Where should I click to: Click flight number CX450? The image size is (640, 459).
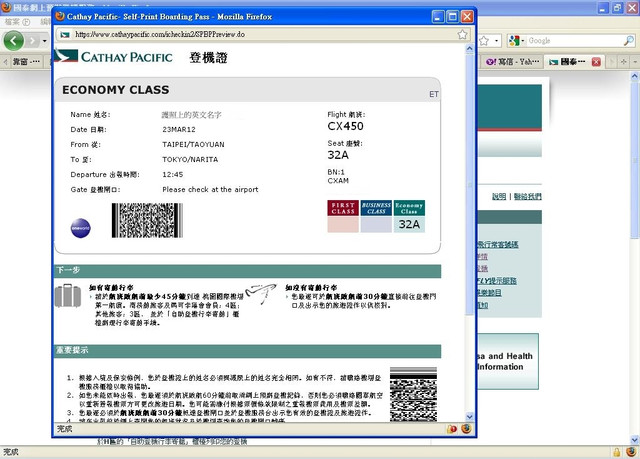[345, 126]
